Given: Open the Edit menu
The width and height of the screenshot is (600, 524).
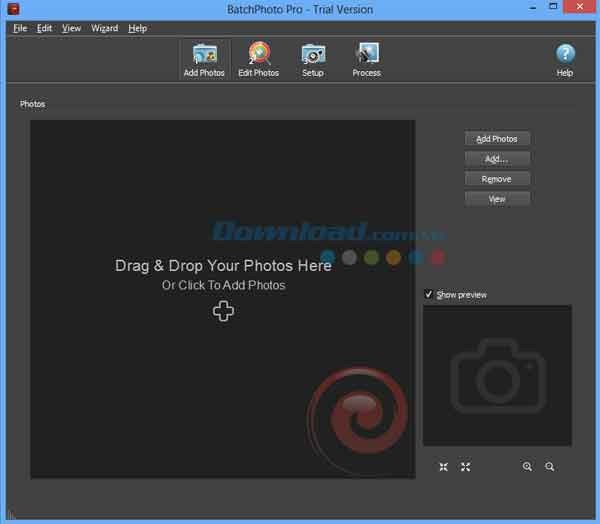Looking at the screenshot, I should (45, 28).
